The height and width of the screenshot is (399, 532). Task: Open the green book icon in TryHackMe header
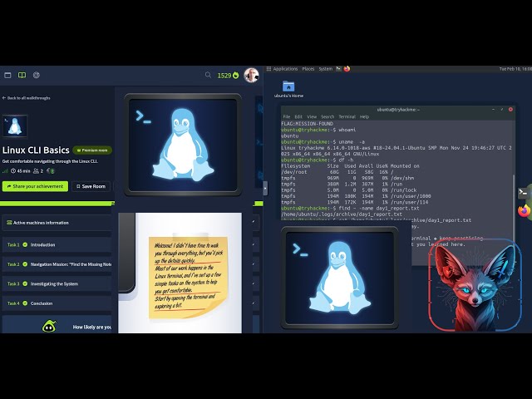(22, 75)
